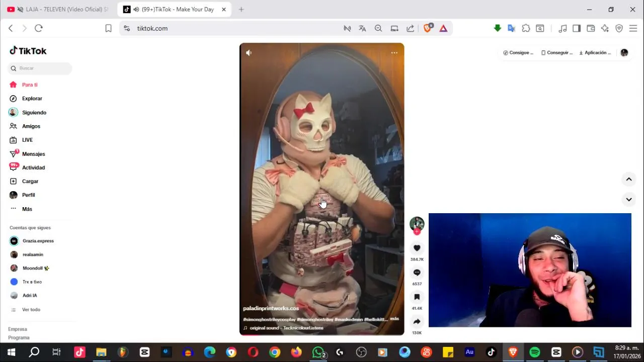Open the green download arrow extension
This screenshot has width=644, height=362.
(498, 28)
